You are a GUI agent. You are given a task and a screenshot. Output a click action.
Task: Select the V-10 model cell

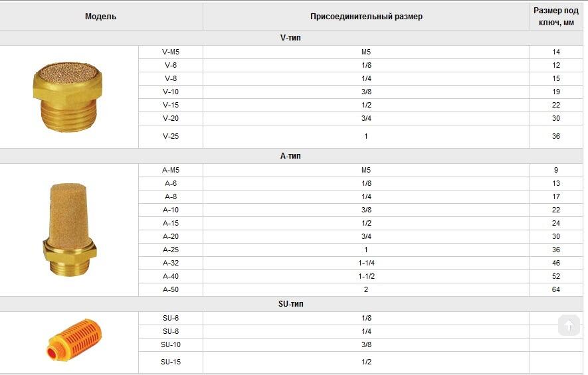tap(171, 92)
